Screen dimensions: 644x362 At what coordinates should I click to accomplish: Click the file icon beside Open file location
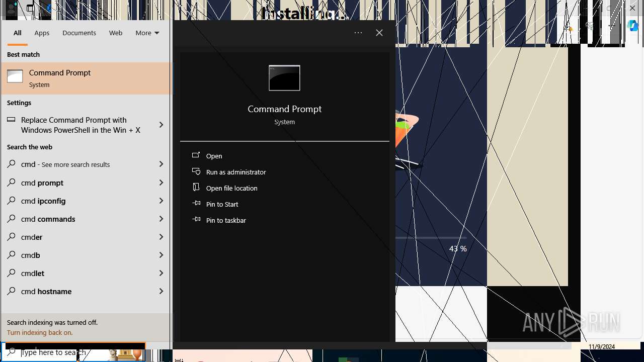(196, 188)
